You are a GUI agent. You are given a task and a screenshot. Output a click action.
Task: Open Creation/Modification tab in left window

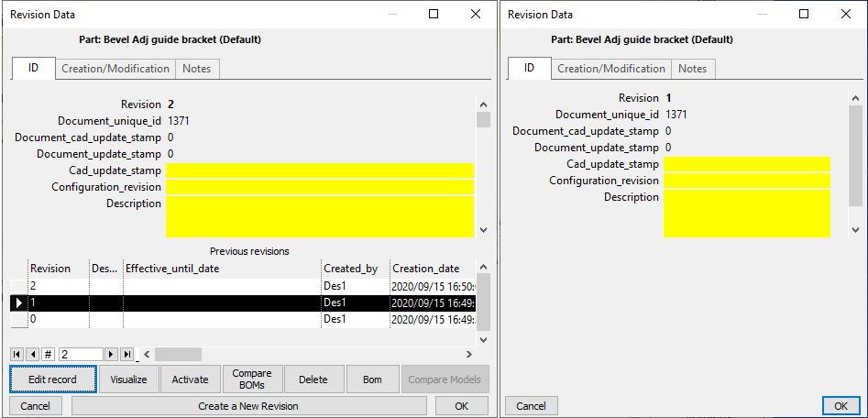pos(115,69)
